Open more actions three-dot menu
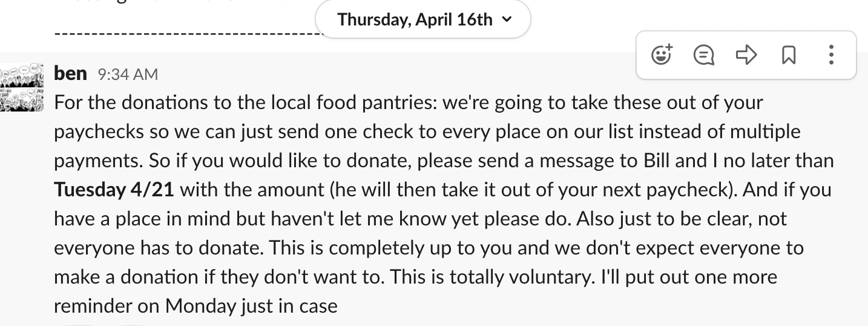The image size is (868, 326). coord(832,55)
